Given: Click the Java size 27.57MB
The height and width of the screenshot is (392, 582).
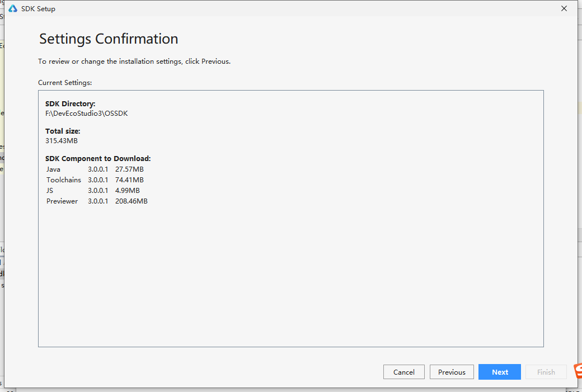Looking at the screenshot, I should click(129, 169).
